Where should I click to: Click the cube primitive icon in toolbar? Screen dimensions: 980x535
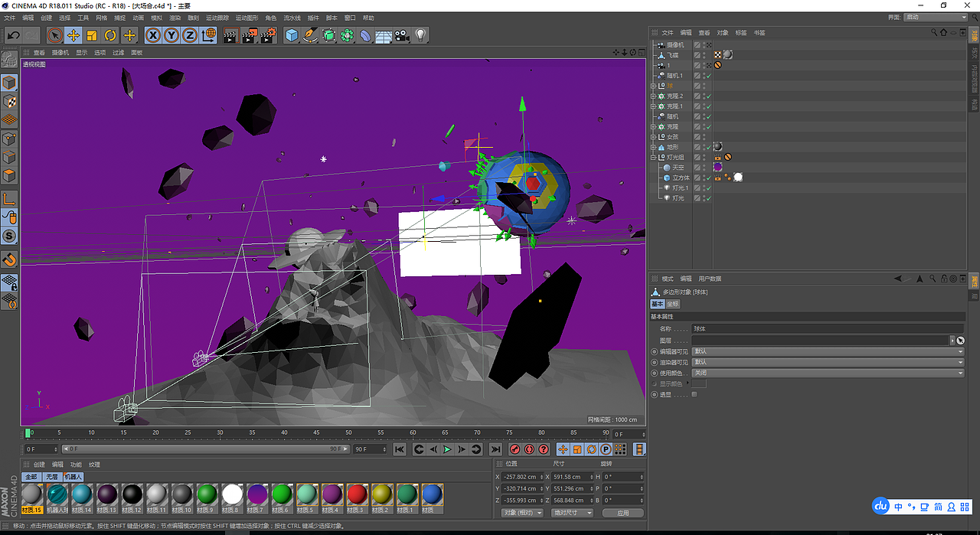tap(291, 35)
